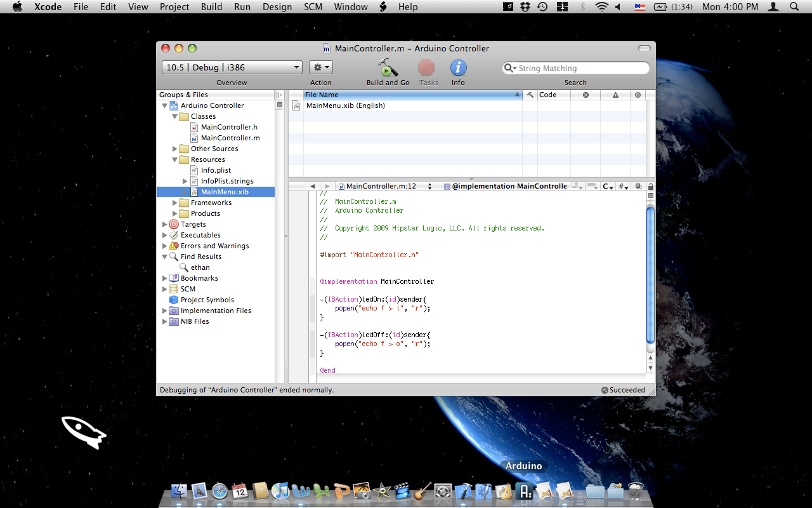Screen dimensions: 812x508
Task: Open the Info inspector icon
Action: [458, 67]
